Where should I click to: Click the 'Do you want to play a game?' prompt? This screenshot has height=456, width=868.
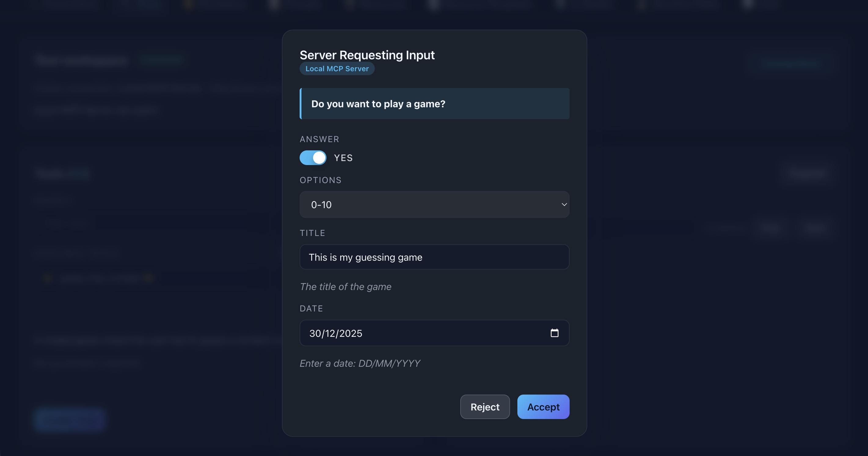tap(378, 104)
